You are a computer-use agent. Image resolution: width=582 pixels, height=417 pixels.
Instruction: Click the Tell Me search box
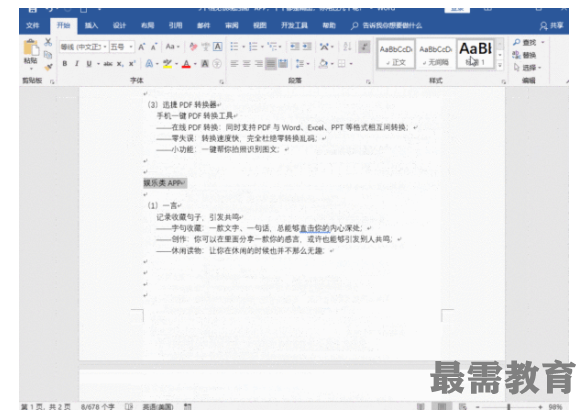coord(386,25)
